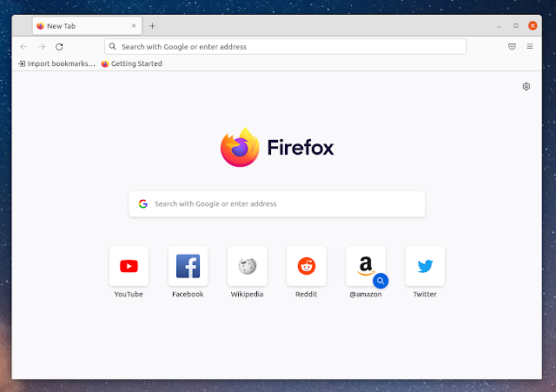
Task: Click the Firefox logo on the page
Action: pos(240,147)
